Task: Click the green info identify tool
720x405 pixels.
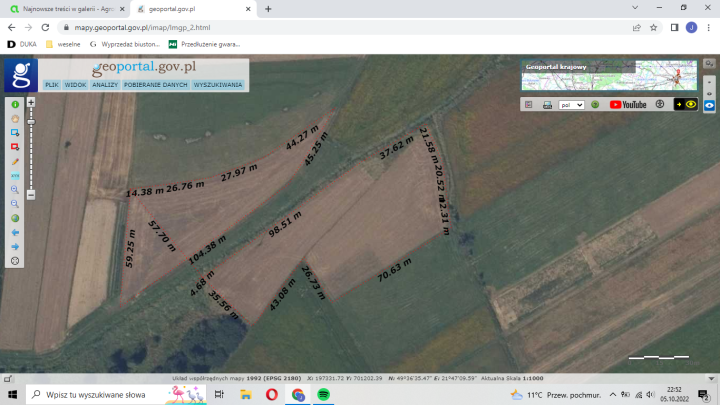Action: point(15,104)
